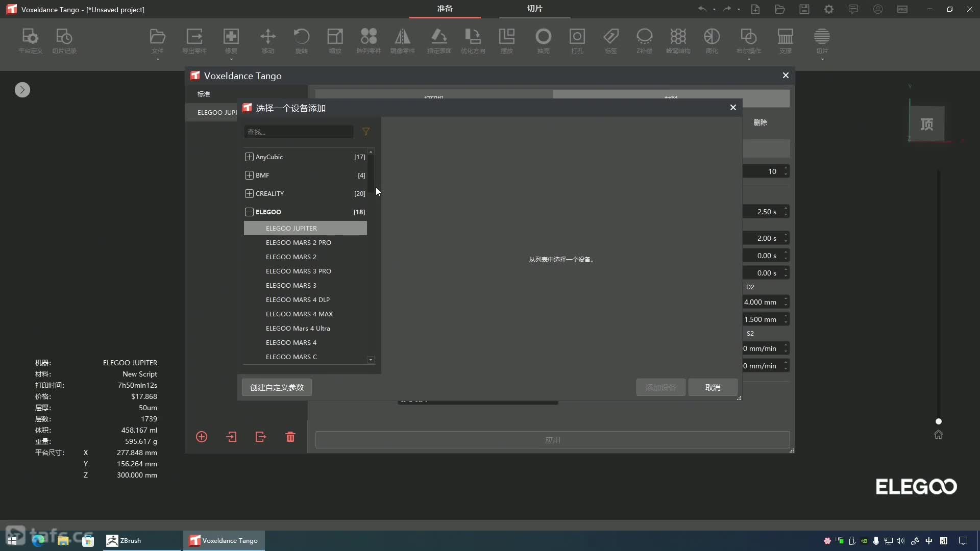The width and height of the screenshot is (980, 551).
Task: Expand the left panel with the arrow button
Action: tap(22, 90)
